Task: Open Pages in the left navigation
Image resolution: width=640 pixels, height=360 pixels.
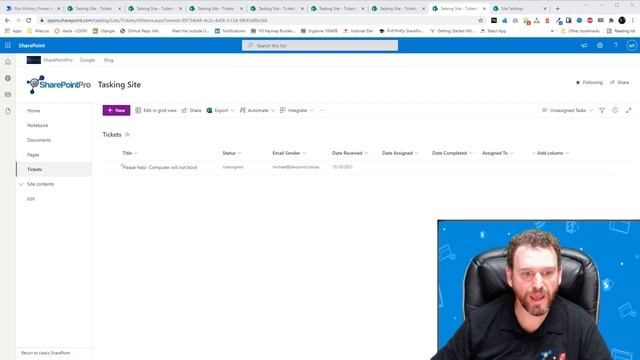Action: click(33, 155)
